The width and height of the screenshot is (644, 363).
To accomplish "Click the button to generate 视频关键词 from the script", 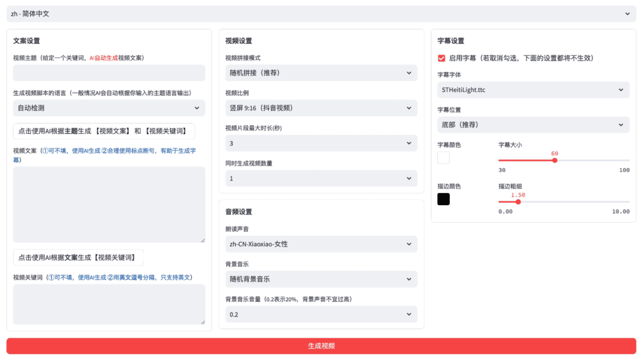I will tap(78, 257).
